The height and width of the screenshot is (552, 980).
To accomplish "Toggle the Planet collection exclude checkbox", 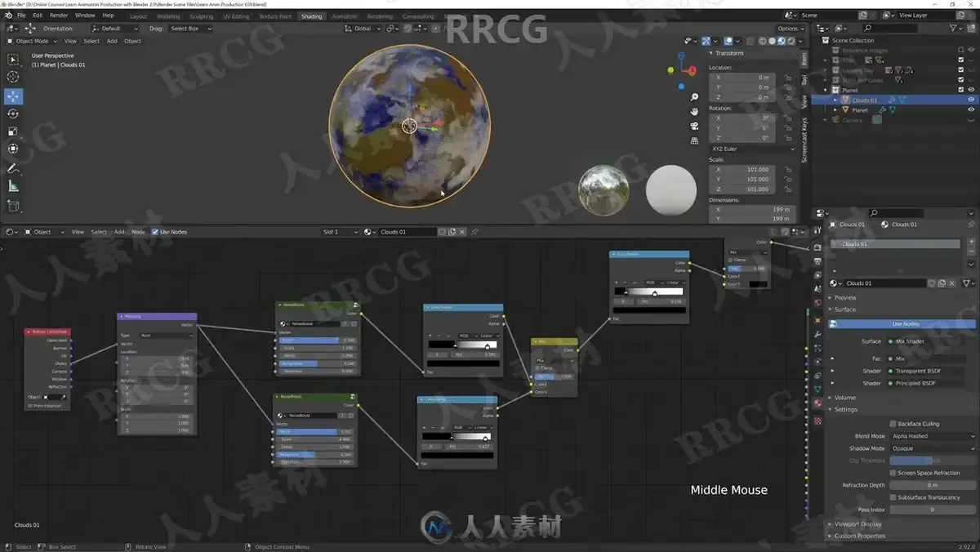I will [960, 90].
